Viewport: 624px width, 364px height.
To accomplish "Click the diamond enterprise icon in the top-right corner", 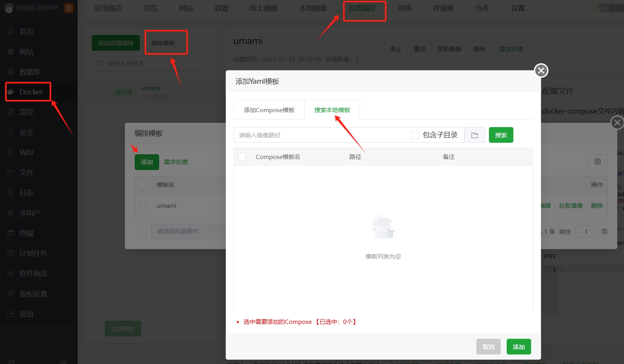I will coord(602,7).
